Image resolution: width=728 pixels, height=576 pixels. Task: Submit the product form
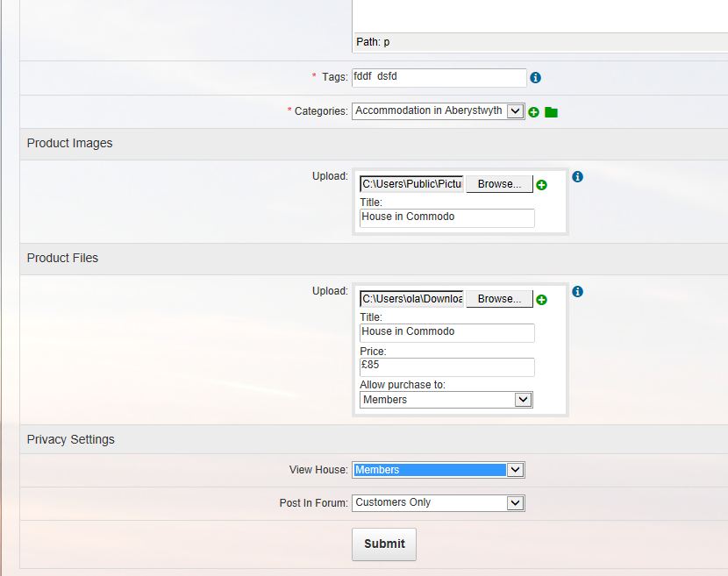point(384,544)
